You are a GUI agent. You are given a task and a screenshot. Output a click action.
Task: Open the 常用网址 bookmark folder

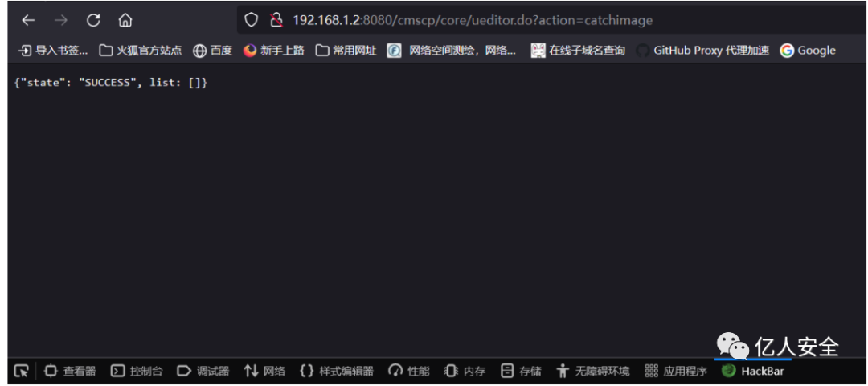tap(346, 51)
